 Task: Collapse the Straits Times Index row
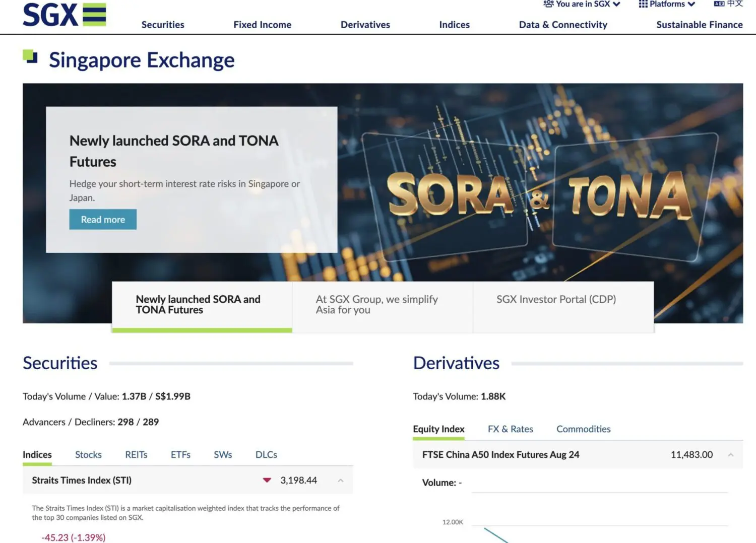click(341, 481)
